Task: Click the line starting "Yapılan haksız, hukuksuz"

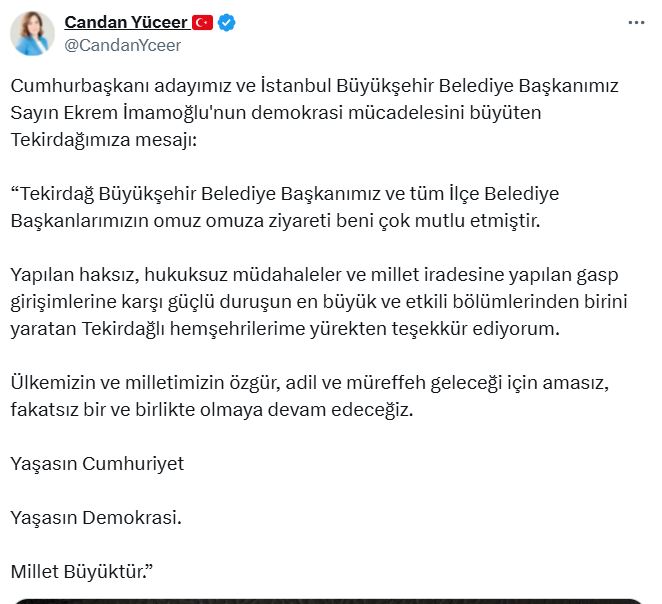Action: (314, 275)
